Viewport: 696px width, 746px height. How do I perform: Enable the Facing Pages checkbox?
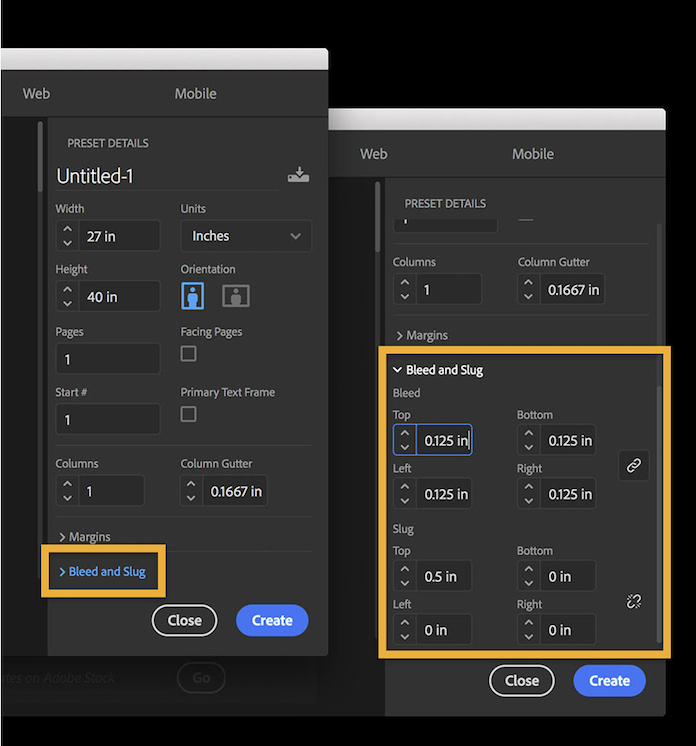(188, 354)
